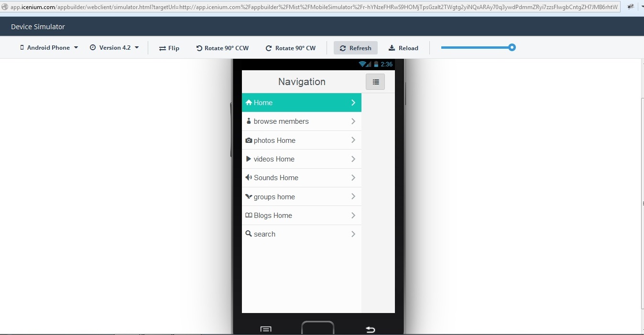Click the house icon beside Home

[x=249, y=103]
